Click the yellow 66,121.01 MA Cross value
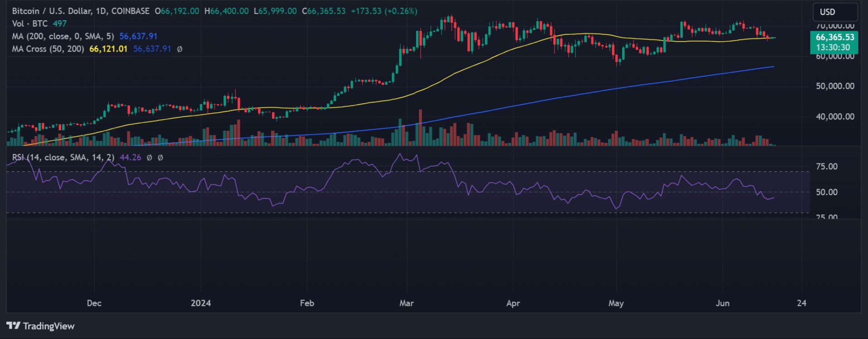The height and width of the screenshot is (339, 868). [108, 49]
